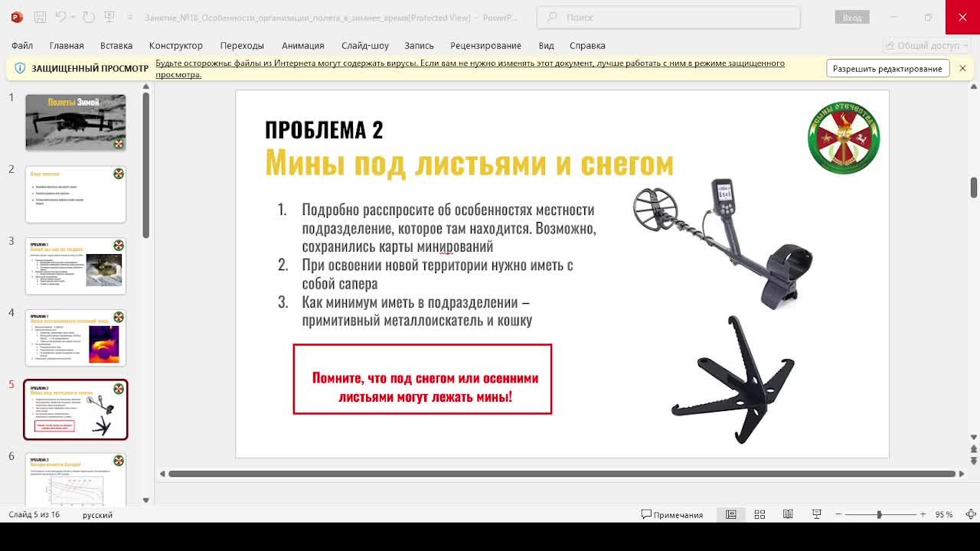Switch to the Вставка ribbon tab
Image resolution: width=980 pixels, height=551 pixels.
pos(116,45)
